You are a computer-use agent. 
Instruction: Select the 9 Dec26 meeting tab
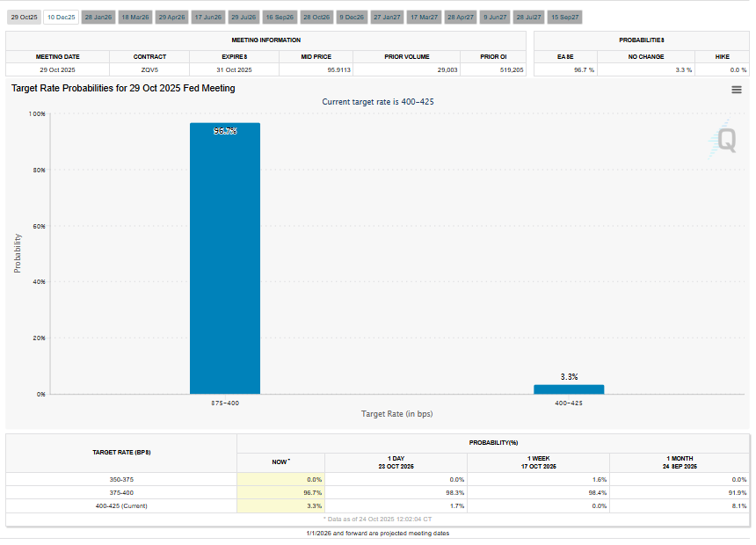coord(353,17)
